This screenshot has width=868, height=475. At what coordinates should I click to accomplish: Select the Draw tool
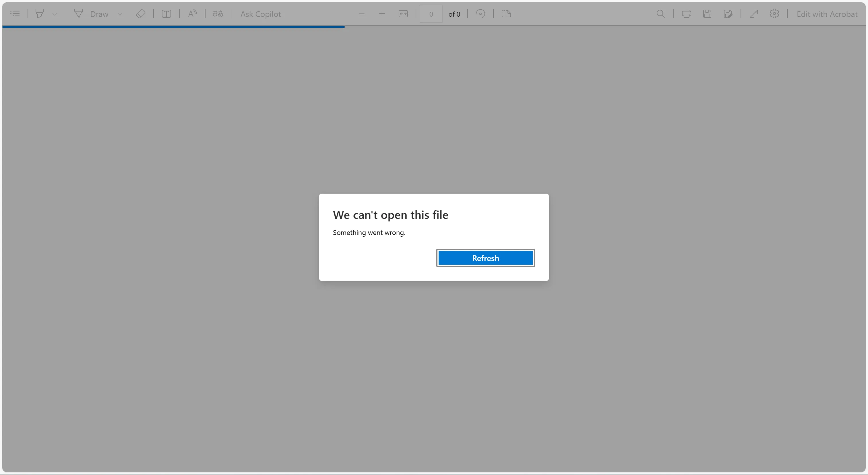click(91, 14)
